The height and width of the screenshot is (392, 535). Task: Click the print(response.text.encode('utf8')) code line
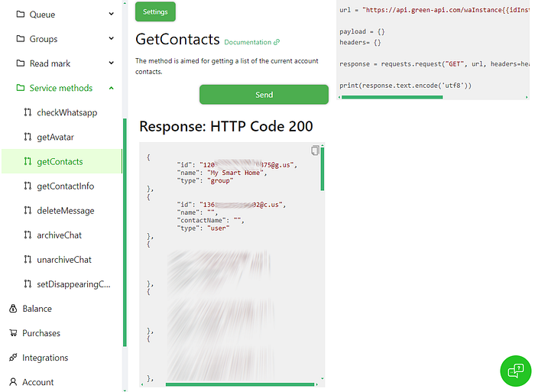[x=405, y=86]
